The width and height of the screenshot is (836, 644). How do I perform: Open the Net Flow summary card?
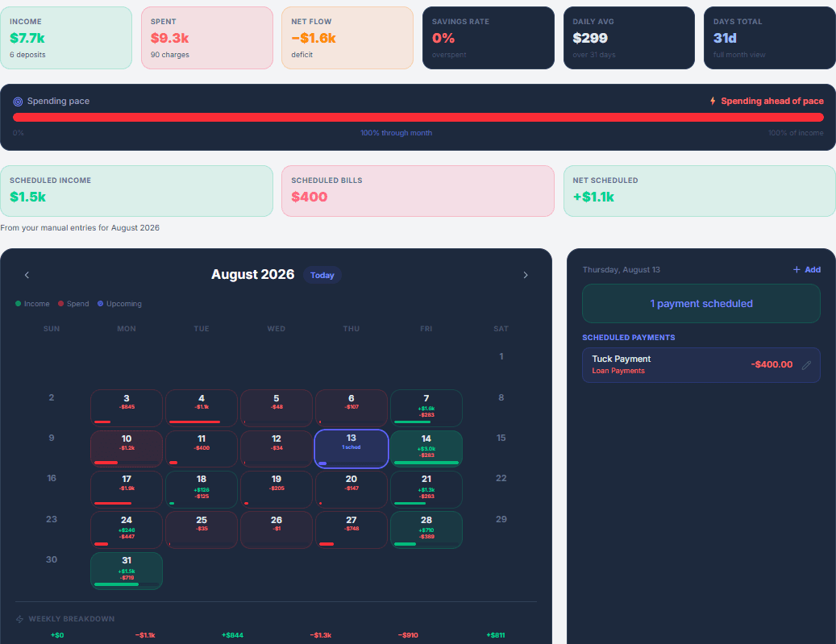(347, 38)
